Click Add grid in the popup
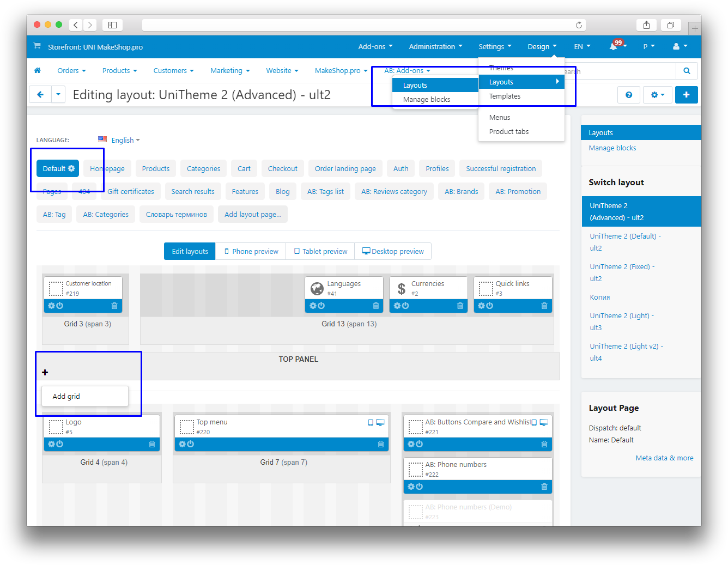 pos(85,396)
